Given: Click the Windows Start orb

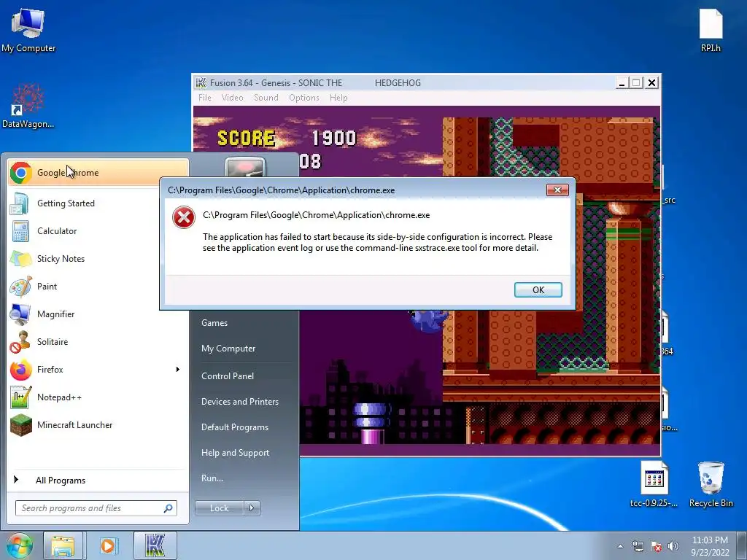Looking at the screenshot, I should tap(19, 545).
